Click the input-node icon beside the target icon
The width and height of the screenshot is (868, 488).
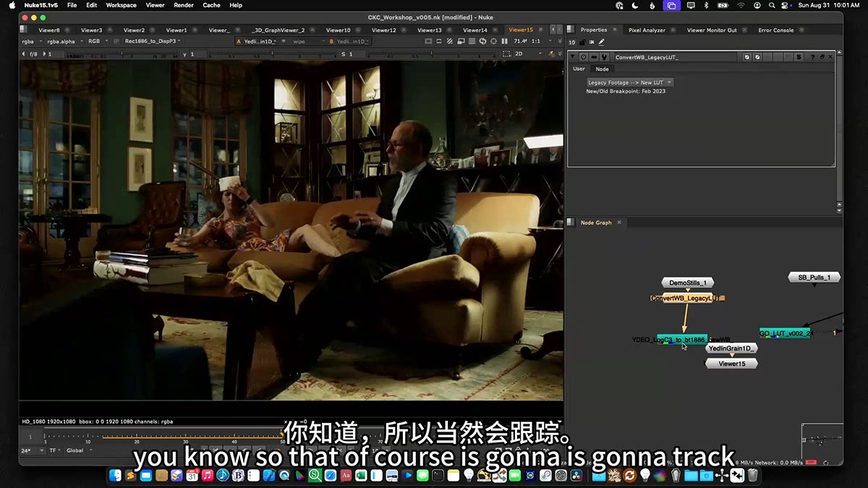(x=594, y=57)
